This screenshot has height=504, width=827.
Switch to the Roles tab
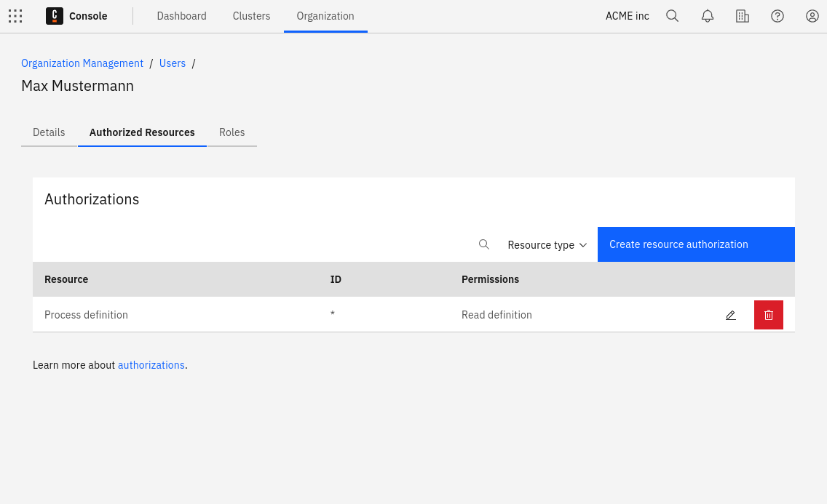pyautogui.click(x=232, y=132)
